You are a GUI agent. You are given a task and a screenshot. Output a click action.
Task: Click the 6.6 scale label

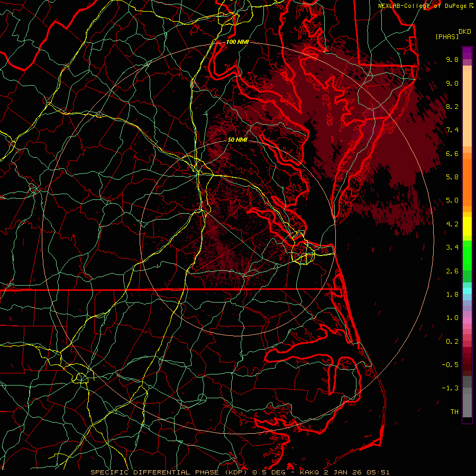coord(452,153)
